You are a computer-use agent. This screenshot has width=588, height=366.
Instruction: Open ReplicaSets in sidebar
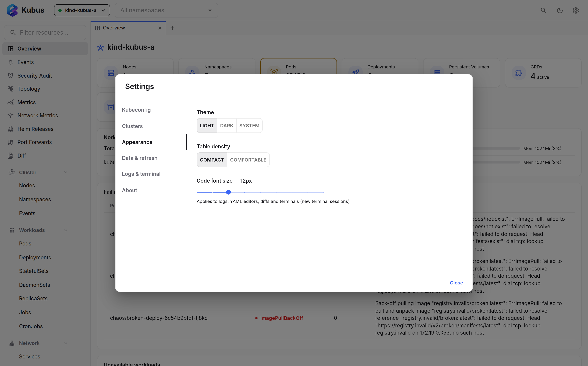(x=33, y=298)
